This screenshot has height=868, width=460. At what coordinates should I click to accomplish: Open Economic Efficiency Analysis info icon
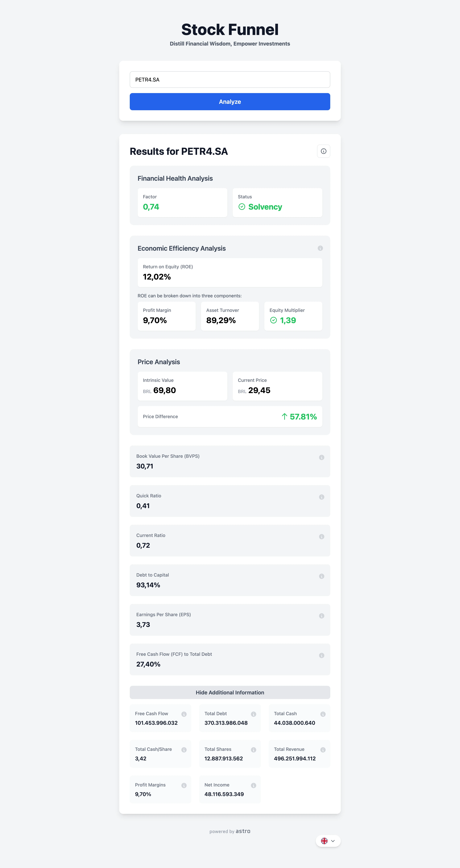320,248
